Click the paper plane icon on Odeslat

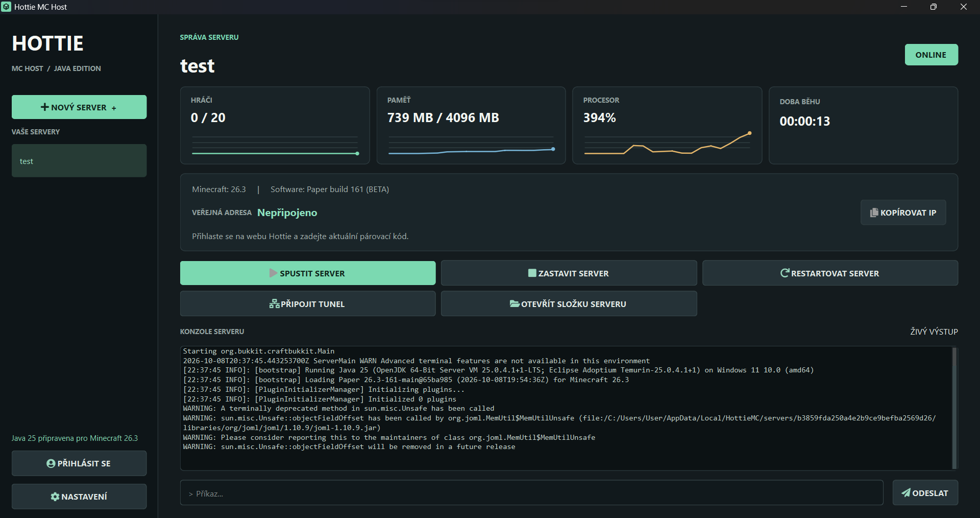[906, 493]
